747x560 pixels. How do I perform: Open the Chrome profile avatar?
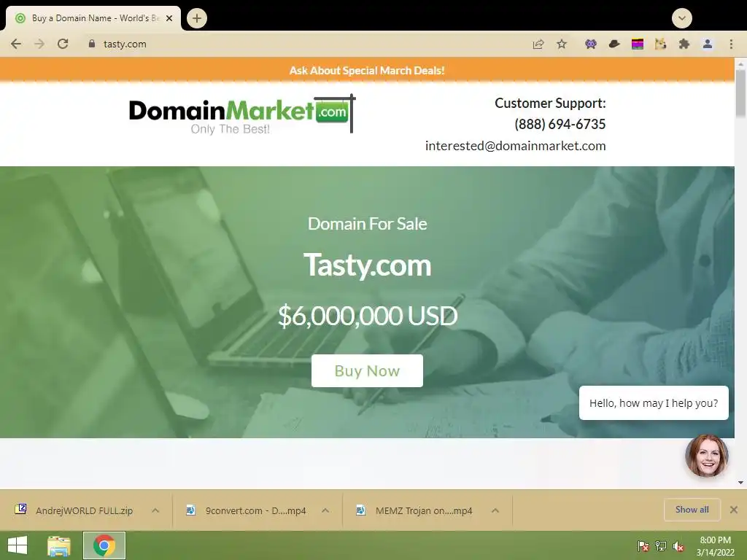tap(708, 44)
